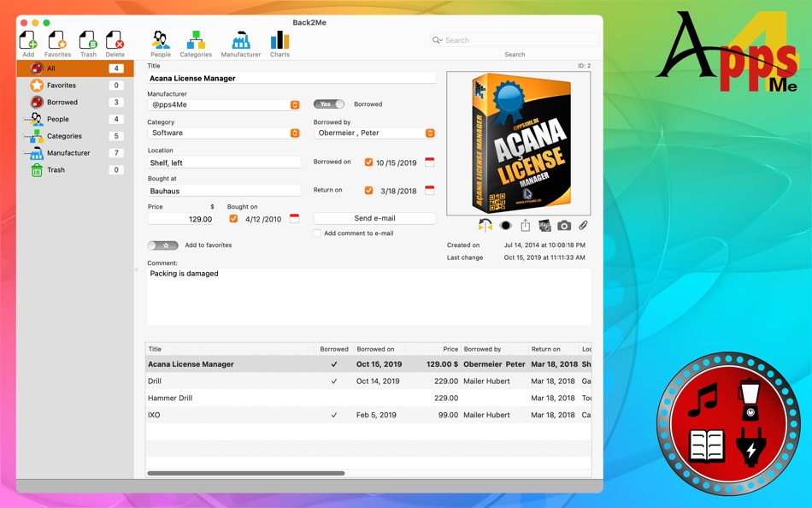Enable the Add comment to e-mail checkbox
This screenshot has height=508, width=812.
click(316, 233)
